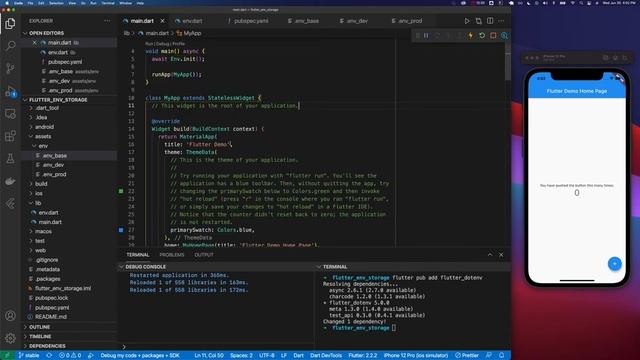This screenshot has height=360, width=640.
Task: Maximize the panel with the up chevron
Action: [490, 255]
